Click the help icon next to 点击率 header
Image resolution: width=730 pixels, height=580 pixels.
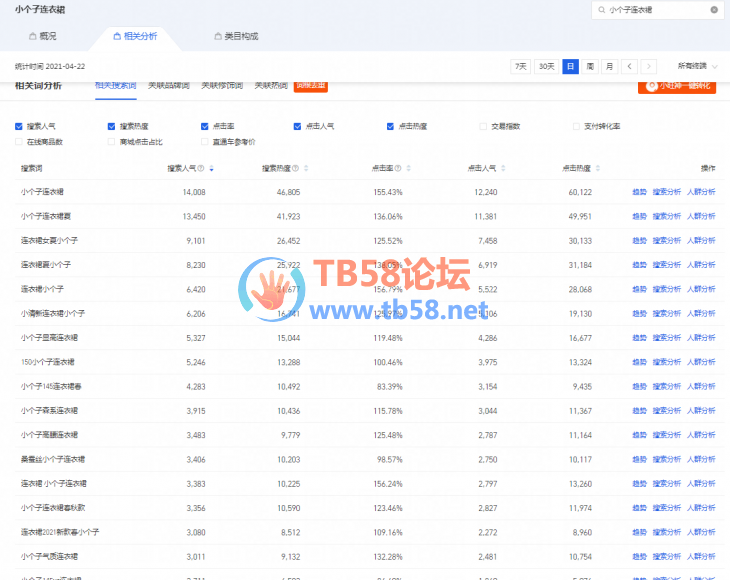click(x=398, y=168)
